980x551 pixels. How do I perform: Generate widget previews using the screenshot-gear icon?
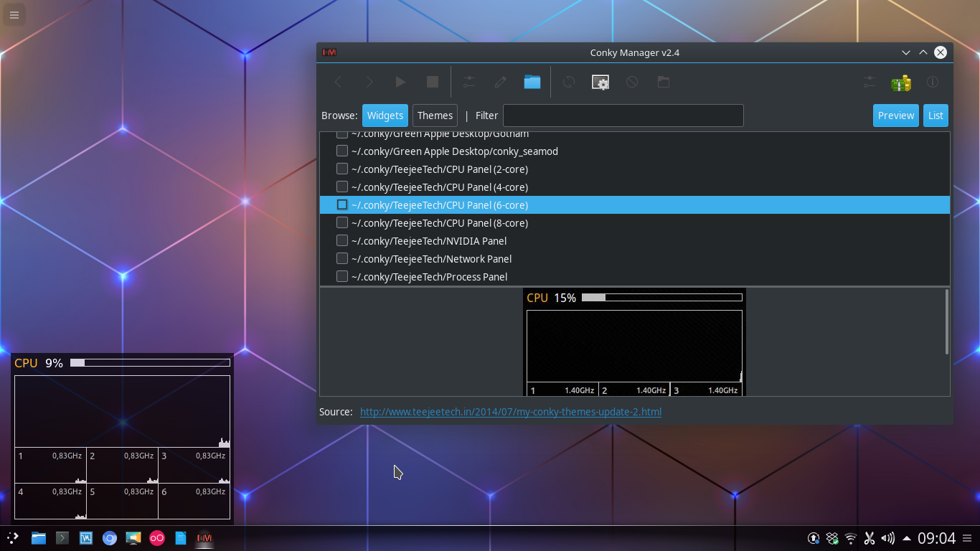[600, 82]
